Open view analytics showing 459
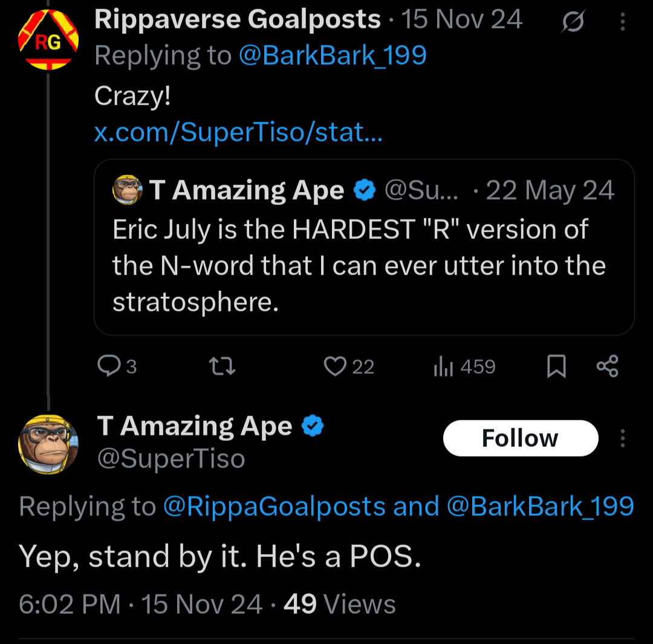This screenshot has width=653, height=644. point(464,366)
